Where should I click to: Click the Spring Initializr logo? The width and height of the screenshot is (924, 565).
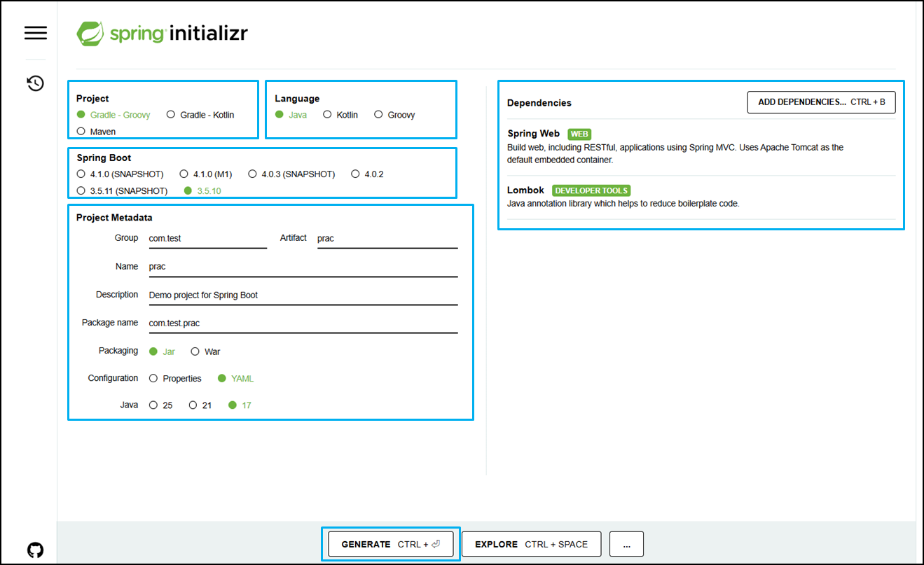162,33
